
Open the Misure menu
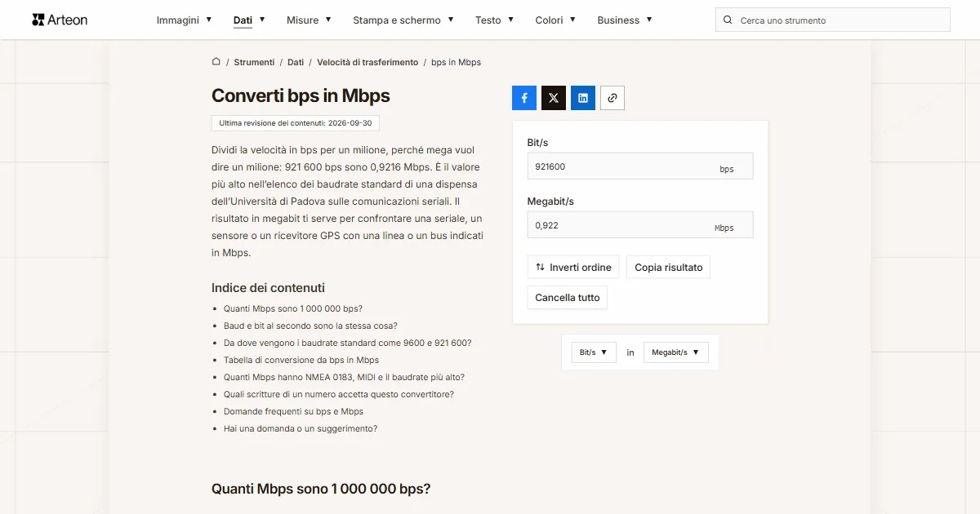[x=309, y=20]
